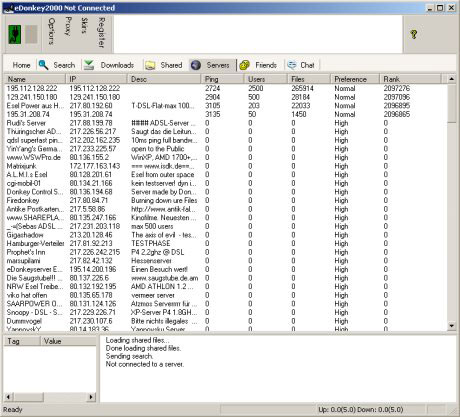
Task: Select the marsupilami server row
Action: [x=225, y=261]
